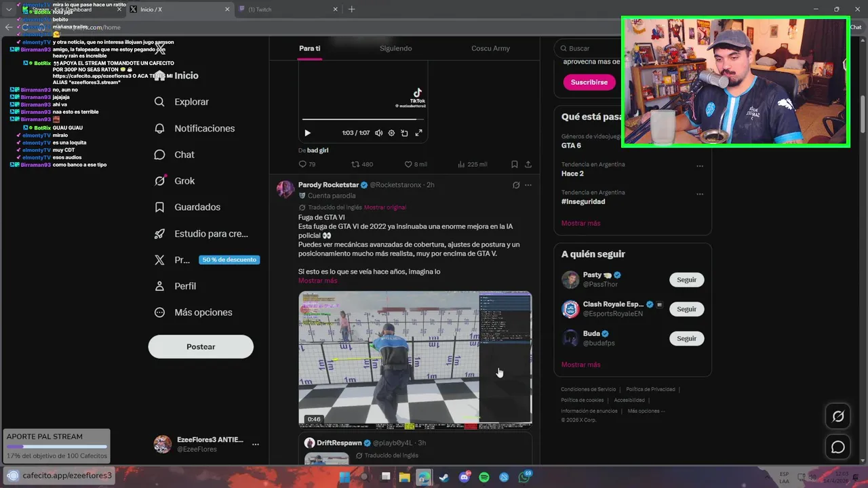This screenshot has width=868, height=488.
Task: Open Discord from the taskbar
Action: pos(465,477)
